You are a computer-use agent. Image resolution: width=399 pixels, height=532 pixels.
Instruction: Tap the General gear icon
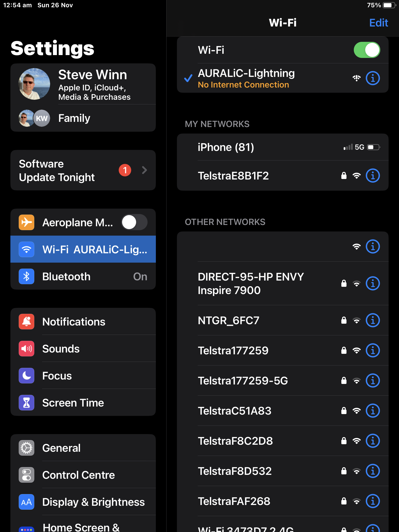pos(26,448)
